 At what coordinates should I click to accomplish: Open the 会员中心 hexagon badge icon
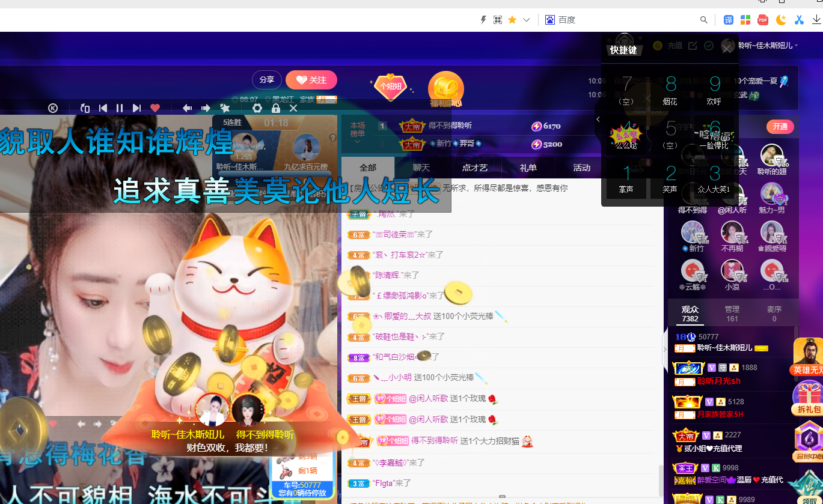[x=808, y=442]
